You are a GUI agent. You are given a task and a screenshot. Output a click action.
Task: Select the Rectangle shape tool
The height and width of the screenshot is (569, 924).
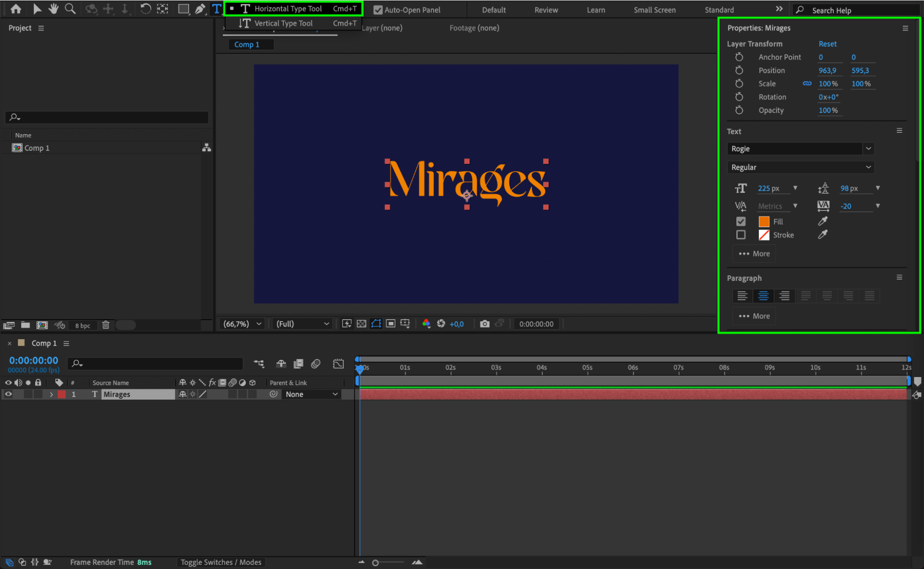(x=184, y=9)
